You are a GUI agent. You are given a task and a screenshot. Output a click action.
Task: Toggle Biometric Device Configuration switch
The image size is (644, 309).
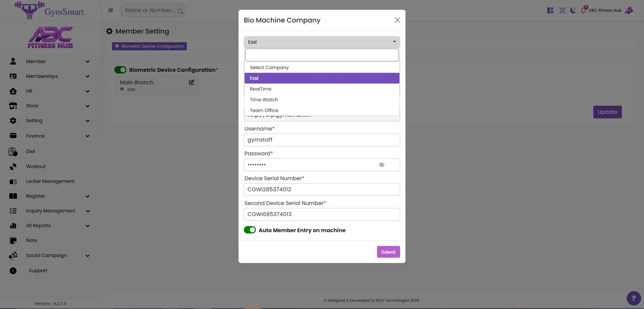pyautogui.click(x=120, y=70)
